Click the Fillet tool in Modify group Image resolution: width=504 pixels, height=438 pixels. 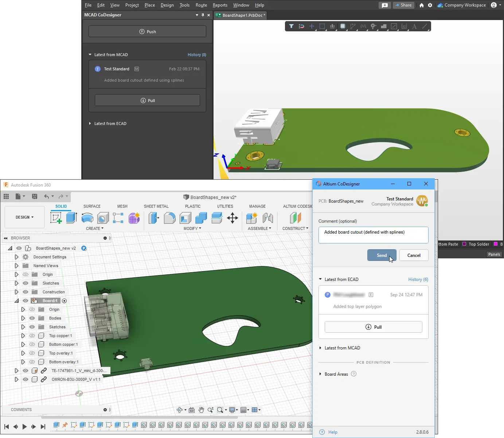pyautogui.click(x=169, y=218)
